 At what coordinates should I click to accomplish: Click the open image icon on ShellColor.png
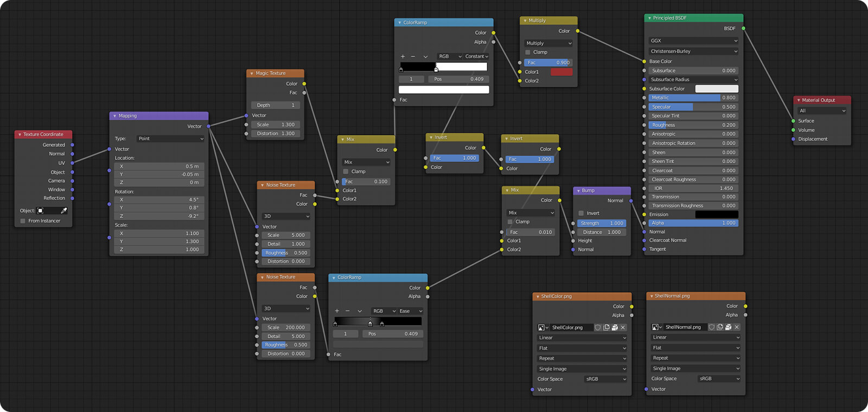pyautogui.click(x=615, y=327)
